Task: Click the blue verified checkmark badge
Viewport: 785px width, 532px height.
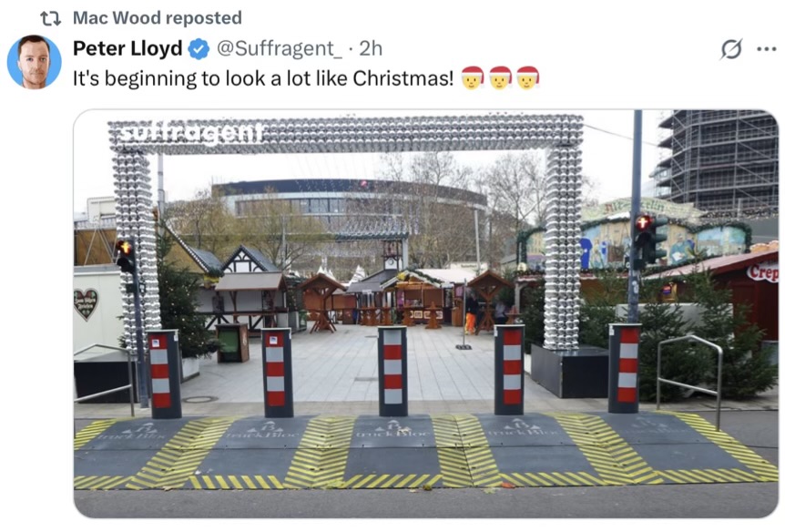Action: click(199, 49)
